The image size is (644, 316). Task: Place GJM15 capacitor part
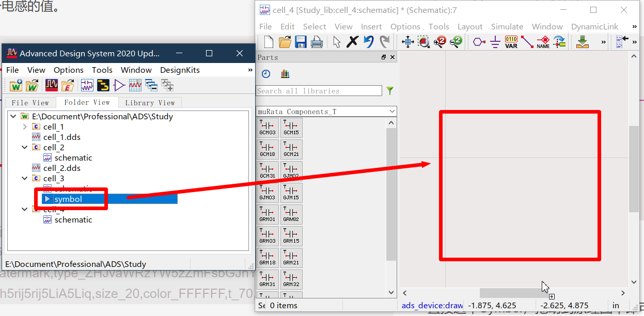(291, 193)
